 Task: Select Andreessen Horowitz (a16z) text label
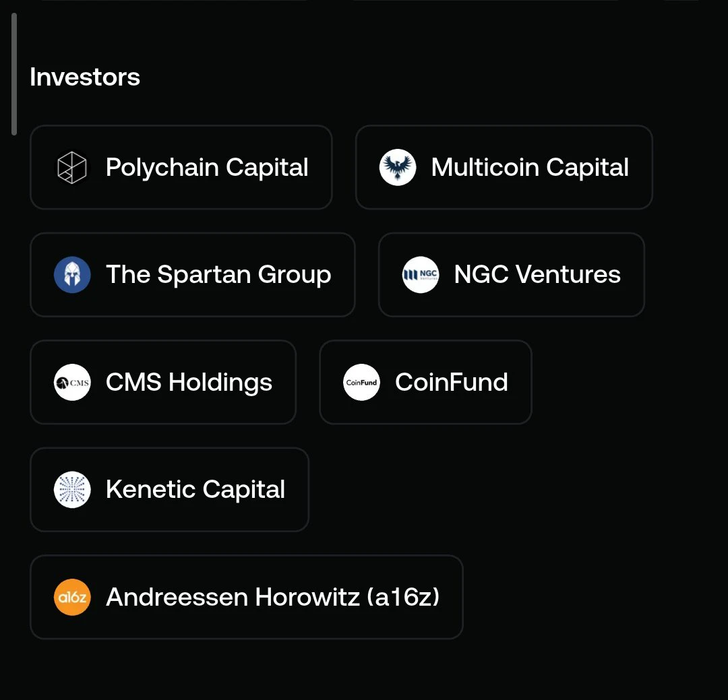click(x=272, y=597)
